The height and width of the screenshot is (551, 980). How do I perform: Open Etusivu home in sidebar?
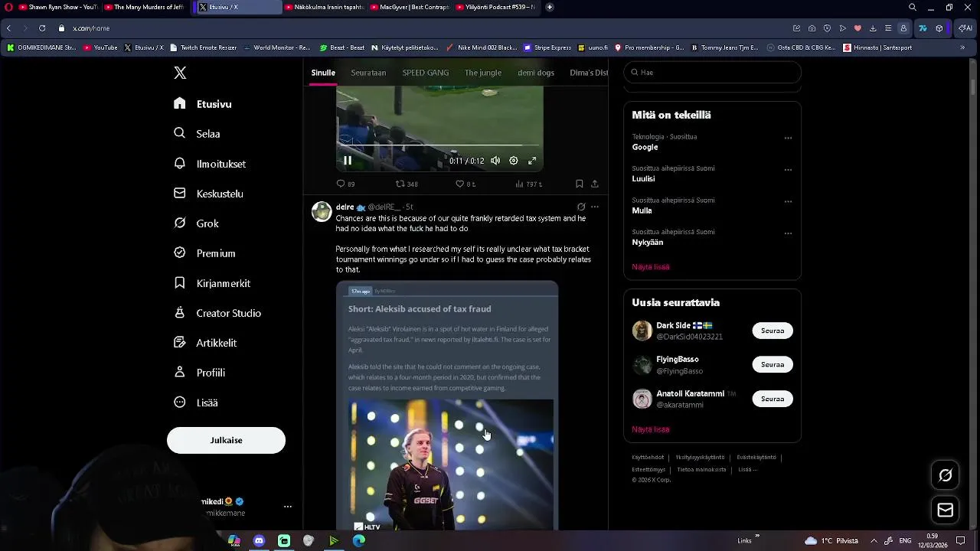tap(203, 104)
